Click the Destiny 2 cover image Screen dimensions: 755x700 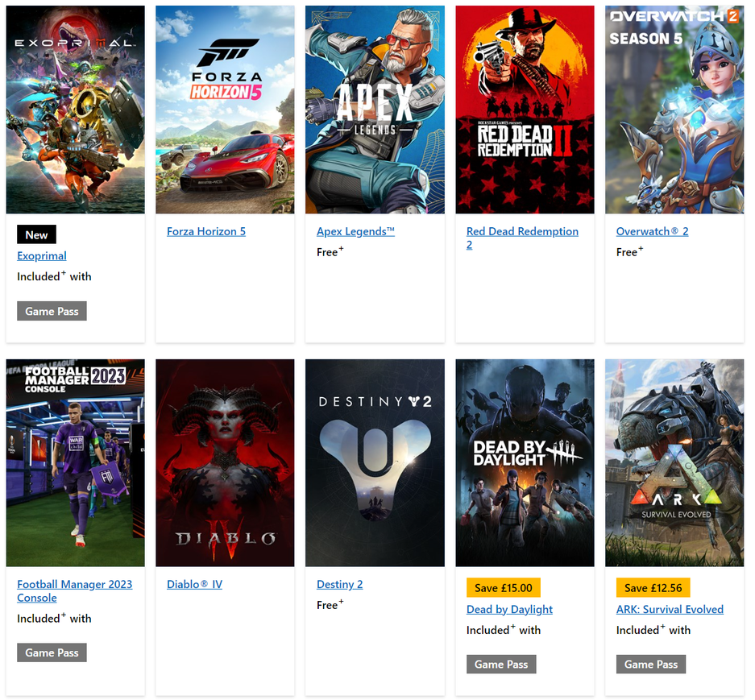(x=375, y=462)
